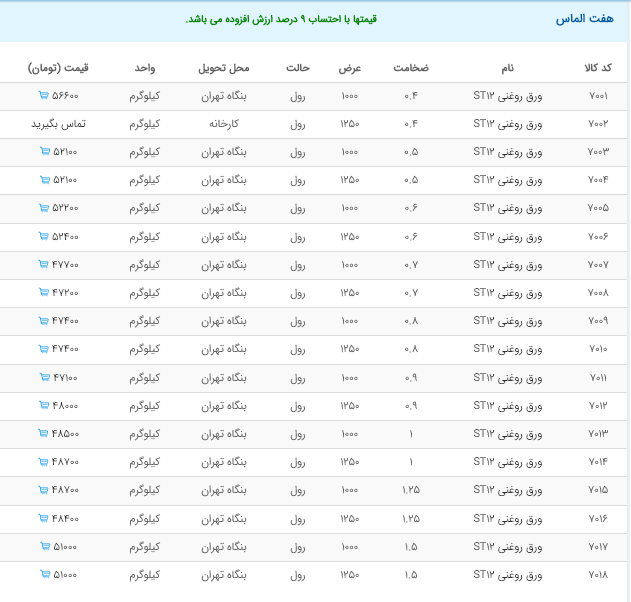The height and width of the screenshot is (602, 631).
Task: Click the product name in row ۷۰۱۰
Action: tap(508, 350)
